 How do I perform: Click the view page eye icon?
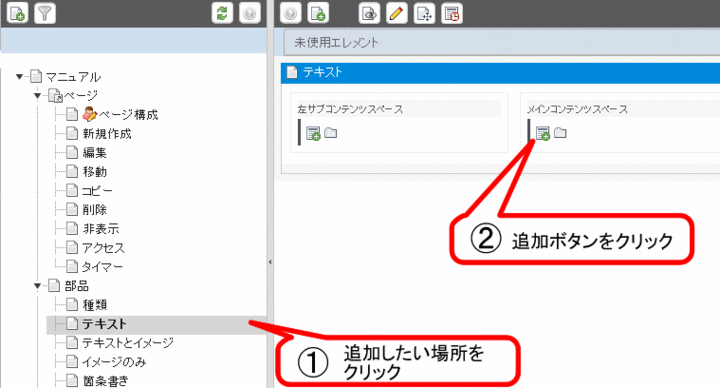[369, 13]
